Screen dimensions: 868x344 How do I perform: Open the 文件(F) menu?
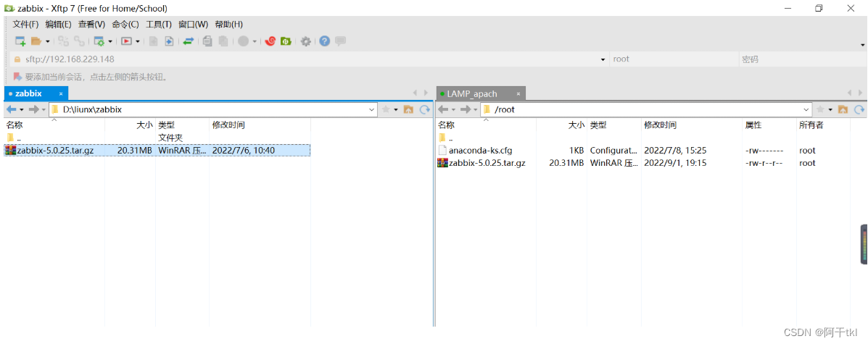(25, 25)
